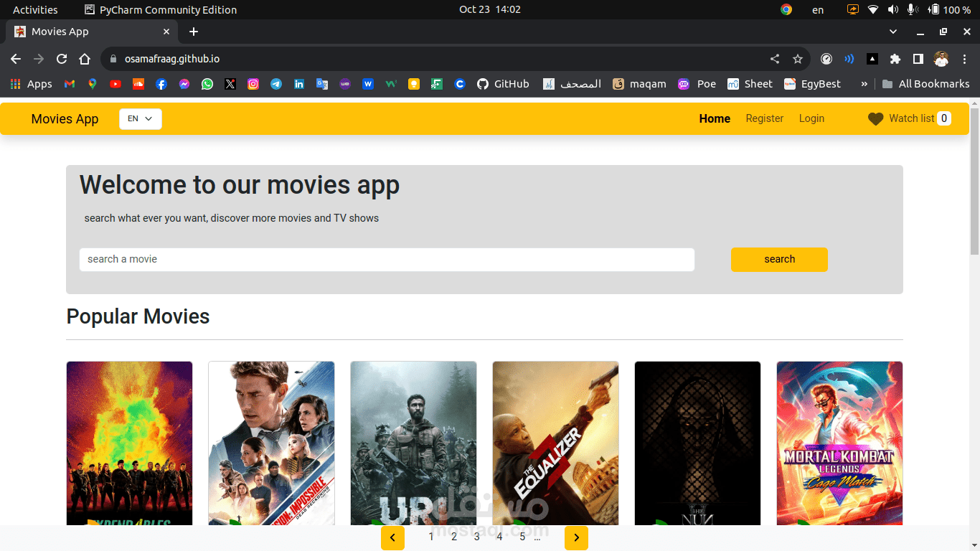980x551 pixels.
Task: Go to the Home nav link
Action: click(x=715, y=119)
